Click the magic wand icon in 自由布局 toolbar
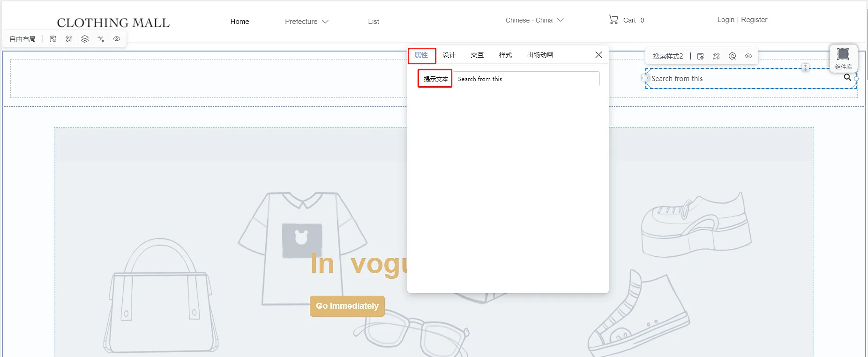Image resolution: width=868 pixels, height=357 pixels. click(101, 39)
